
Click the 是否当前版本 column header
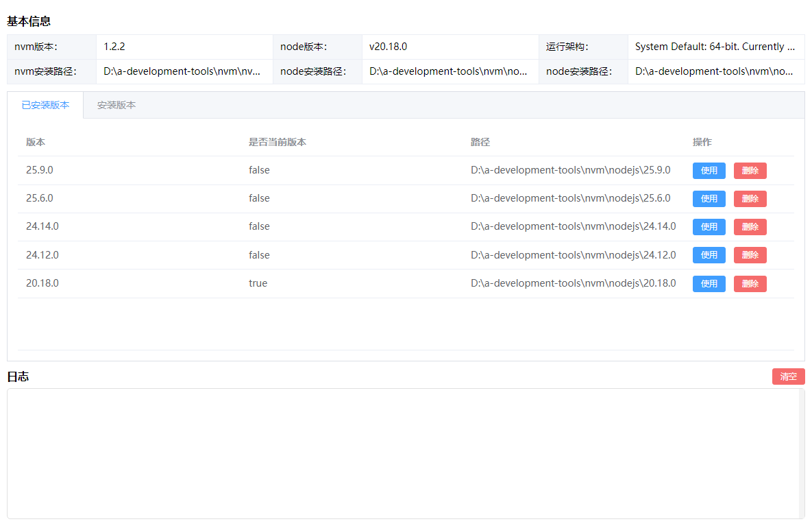tap(278, 142)
